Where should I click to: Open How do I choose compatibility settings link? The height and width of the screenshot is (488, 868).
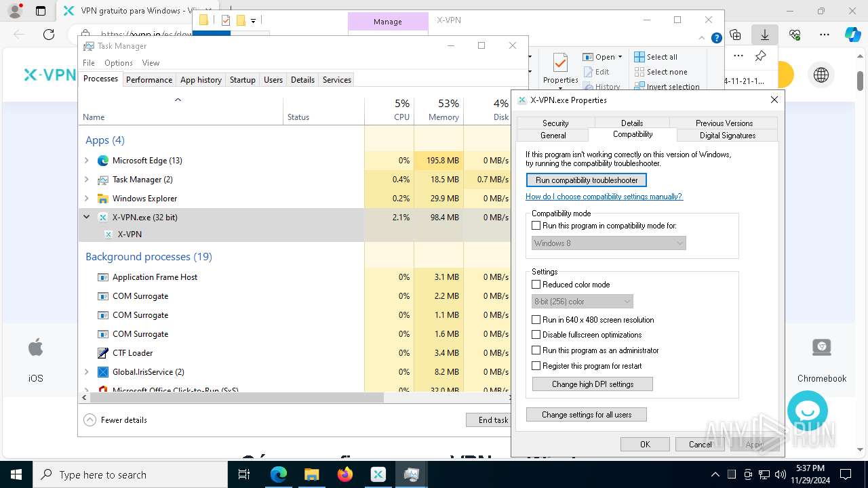coord(604,197)
